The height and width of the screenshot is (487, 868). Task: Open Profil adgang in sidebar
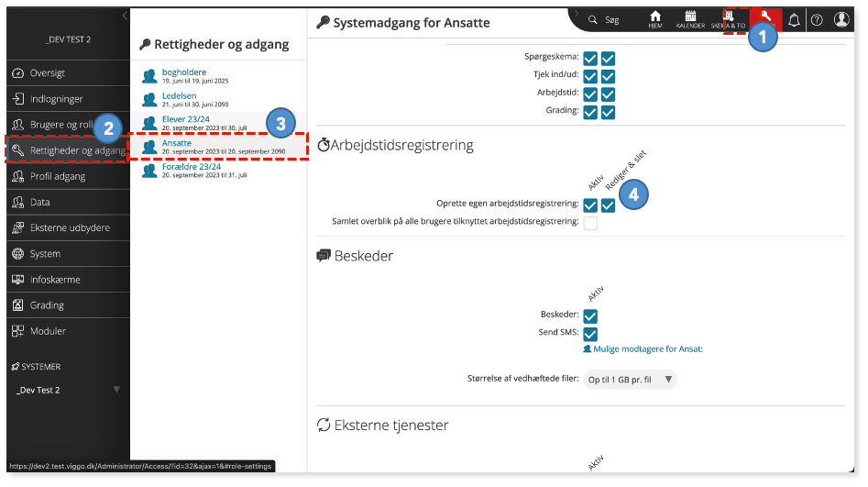click(68, 176)
